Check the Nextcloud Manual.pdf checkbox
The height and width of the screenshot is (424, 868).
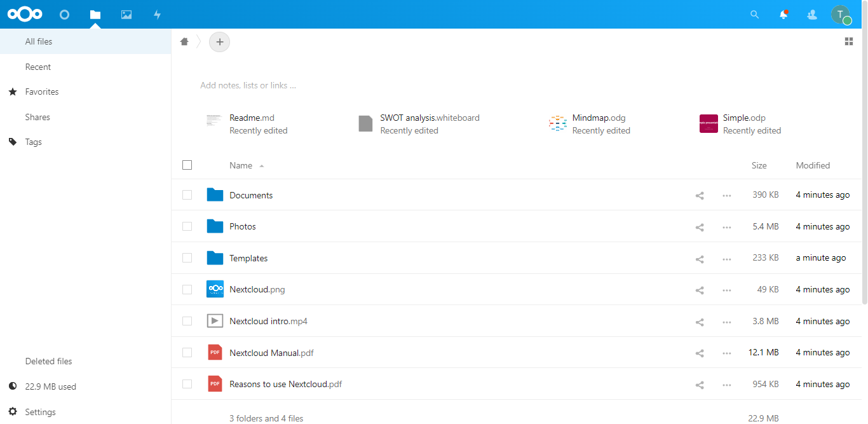click(x=187, y=352)
